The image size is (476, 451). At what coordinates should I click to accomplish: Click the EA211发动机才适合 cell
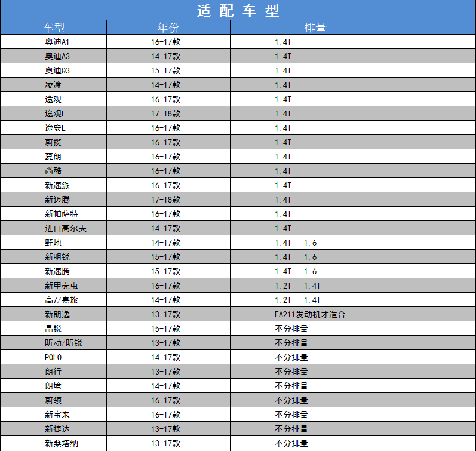353,314
